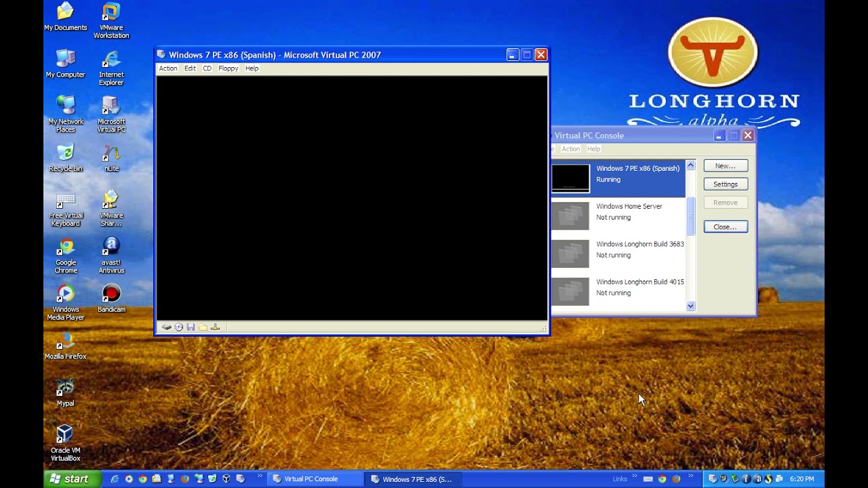
Task: Expand the Quick Launch overflow chevron
Action: (x=259, y=476)
